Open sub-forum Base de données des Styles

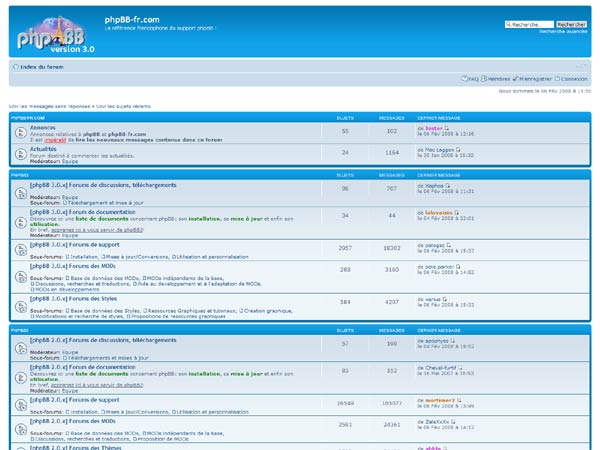point(105,311)
